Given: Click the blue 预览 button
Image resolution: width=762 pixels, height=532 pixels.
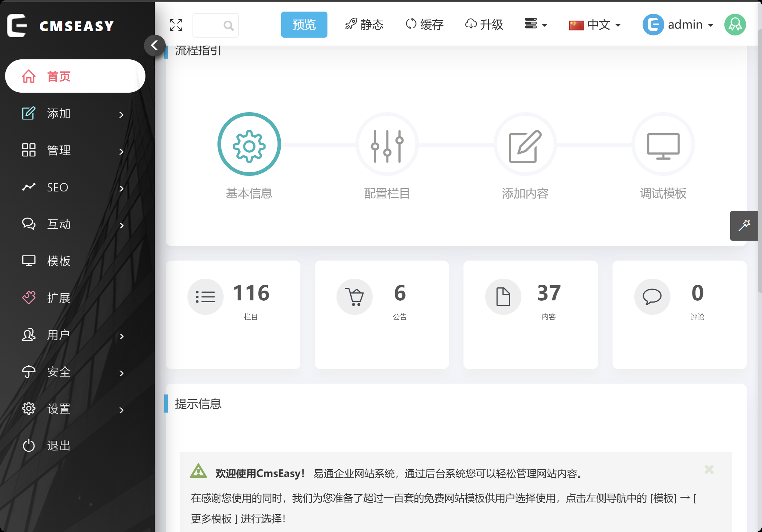Looking at the screenshot, I should (x=304, y=25).
